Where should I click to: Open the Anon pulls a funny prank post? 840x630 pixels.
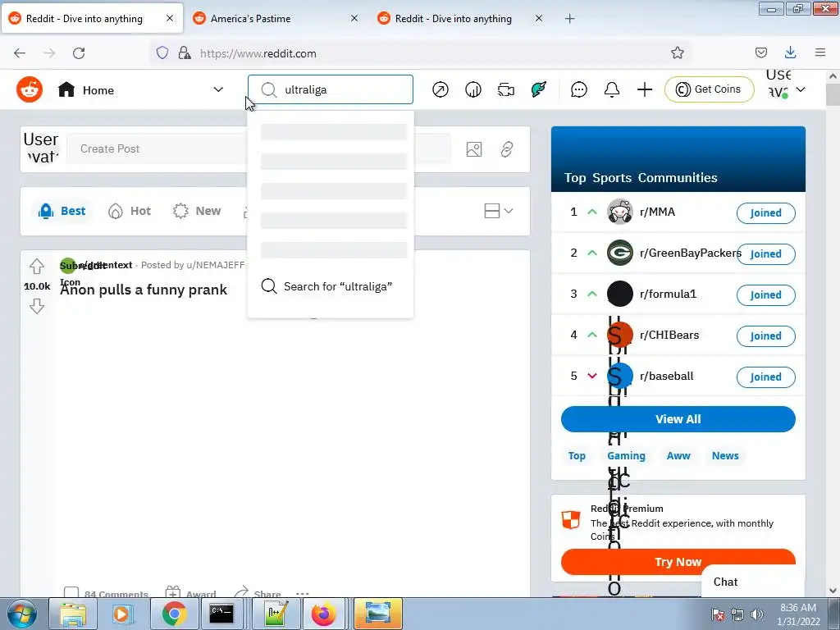144,290
